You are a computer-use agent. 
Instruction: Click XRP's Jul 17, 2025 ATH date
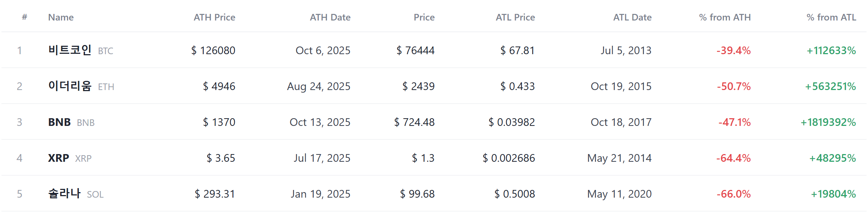click(322, 158)
